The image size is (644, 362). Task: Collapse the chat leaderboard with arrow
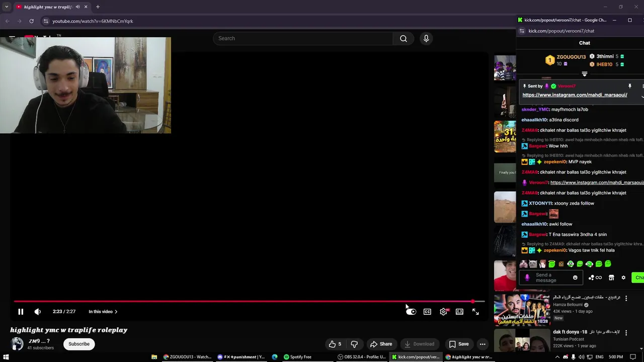585,74
